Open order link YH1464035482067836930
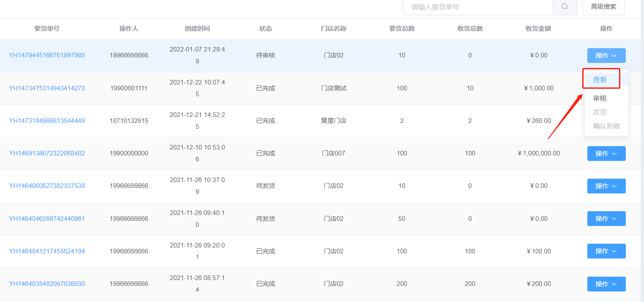The height and width of the screenshot is (302, 644). click(47, 284)
